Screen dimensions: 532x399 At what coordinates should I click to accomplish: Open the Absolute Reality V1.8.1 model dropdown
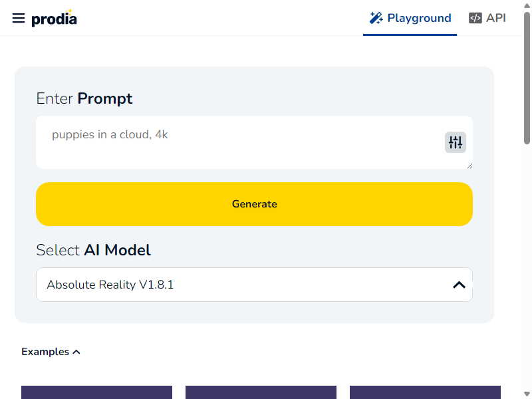(x=254, y=285)
